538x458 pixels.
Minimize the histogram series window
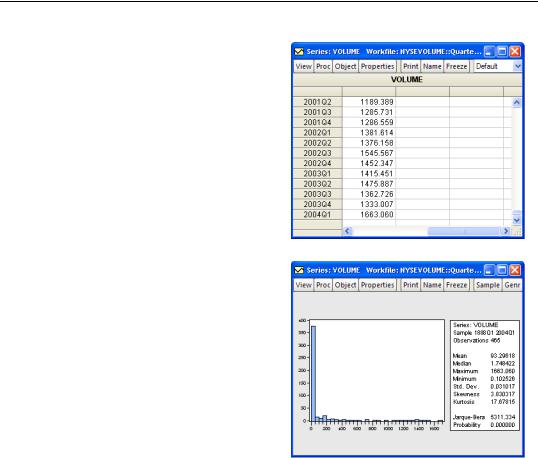[489, 270]
